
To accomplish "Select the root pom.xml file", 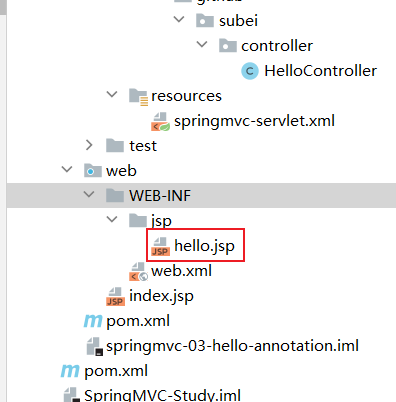I will point(116,371).
